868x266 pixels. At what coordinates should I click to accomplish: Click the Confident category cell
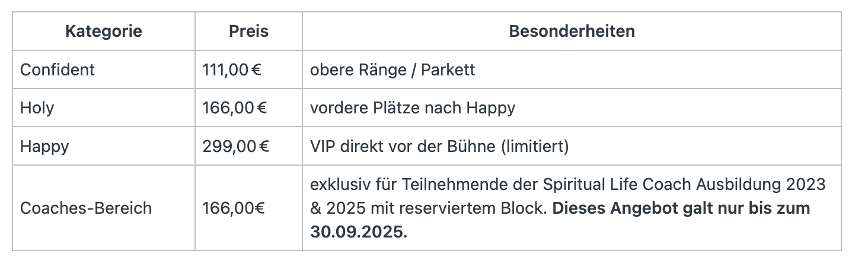[x=58, y=69]
